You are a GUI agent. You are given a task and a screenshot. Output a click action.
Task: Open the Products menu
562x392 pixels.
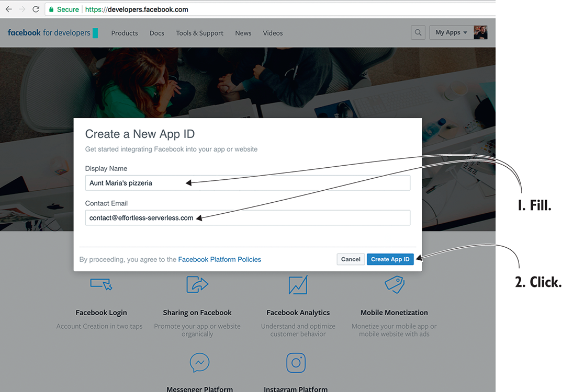point(125,33)
